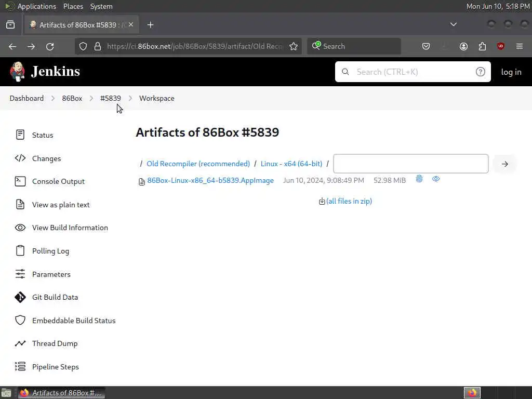Open the Pocket save icon
The image size is (532, 399).
pos(426,46)
